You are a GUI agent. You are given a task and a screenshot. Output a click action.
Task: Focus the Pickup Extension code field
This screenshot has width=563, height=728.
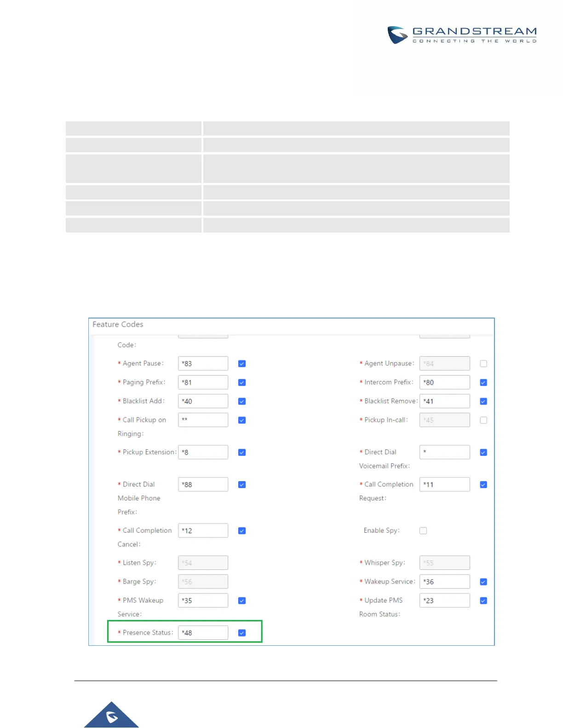pyautogui.click(x=203, y=452)
